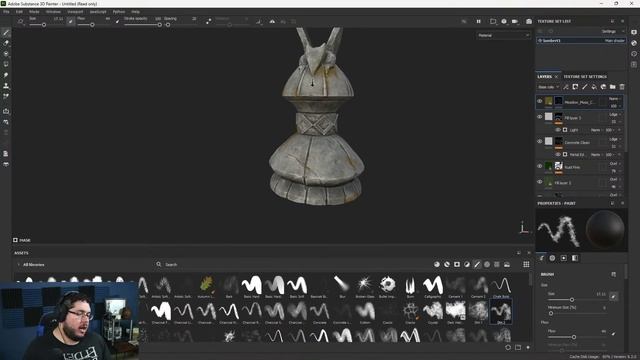This screenshot has width=640, height=360.
Task: Open the Window menu
Action: 53,12
